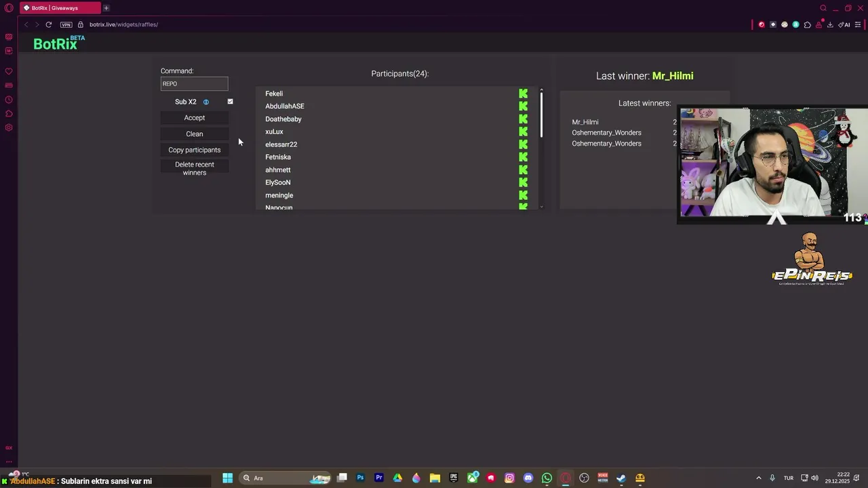Click the address bar URL
This screenshot has height=488, width=868.
coord(123,24)
